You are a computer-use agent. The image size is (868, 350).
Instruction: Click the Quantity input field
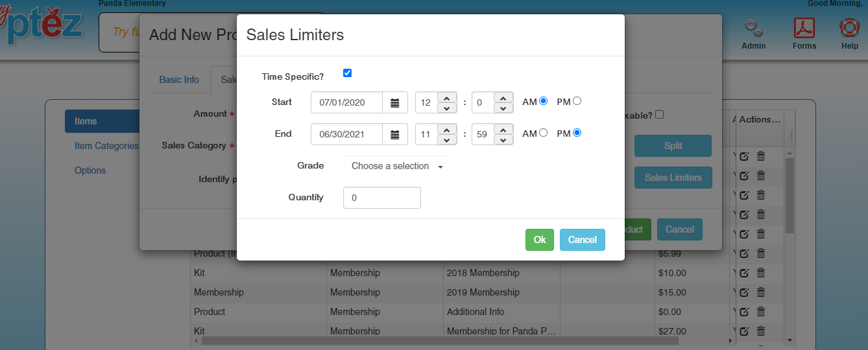click(381, 198)
